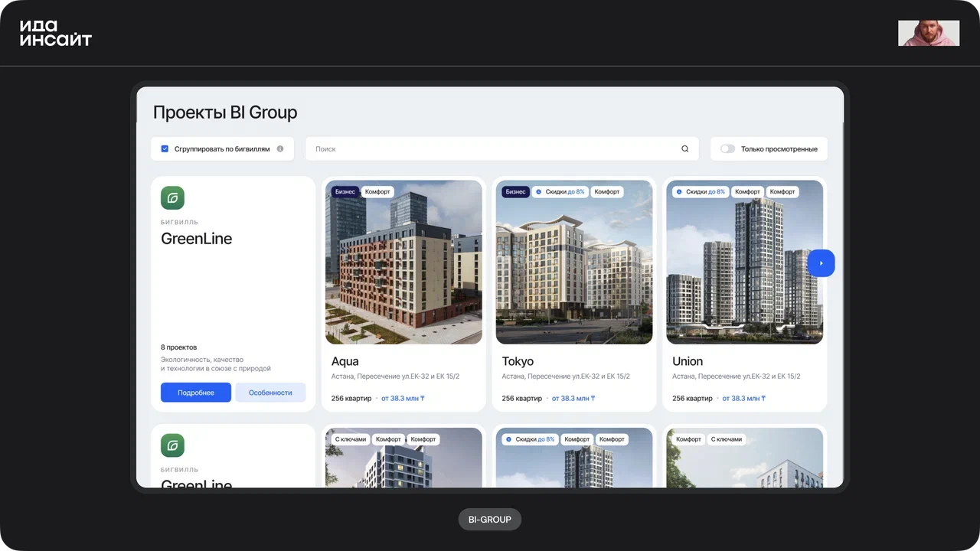Click the Проекты BI Group heading

pos(225,112)
